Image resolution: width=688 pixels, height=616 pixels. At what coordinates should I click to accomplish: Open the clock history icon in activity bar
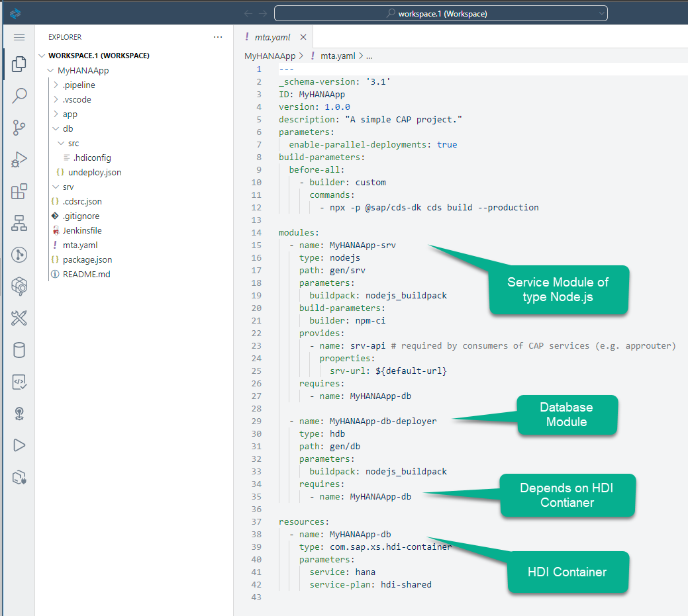pyautogui.click(x=19, y=255)
